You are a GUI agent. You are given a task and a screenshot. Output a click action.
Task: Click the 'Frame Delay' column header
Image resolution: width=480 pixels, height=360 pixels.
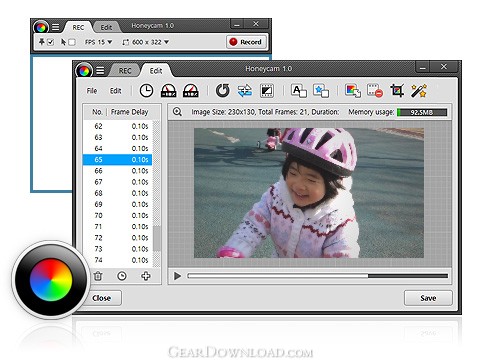click(129, 112)
